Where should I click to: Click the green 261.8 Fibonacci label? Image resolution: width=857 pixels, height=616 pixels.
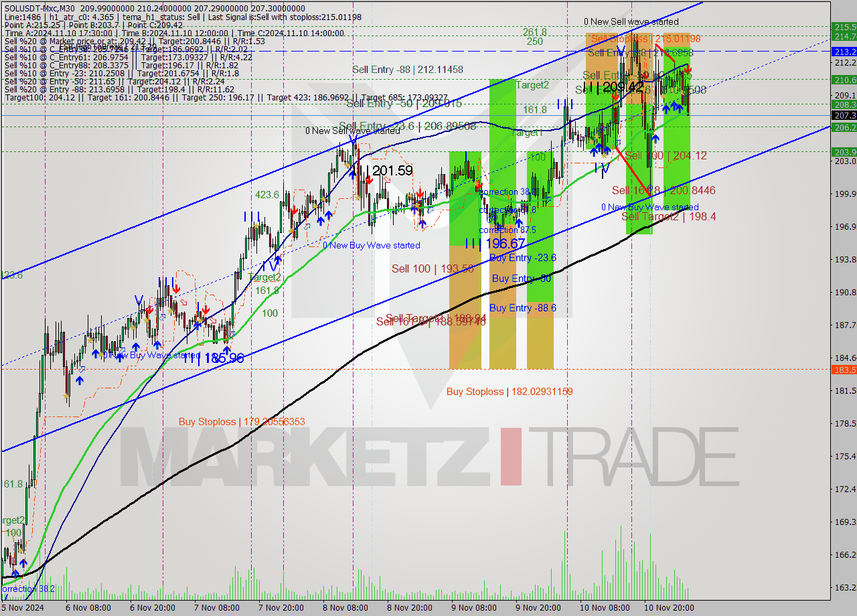point(534,31)
